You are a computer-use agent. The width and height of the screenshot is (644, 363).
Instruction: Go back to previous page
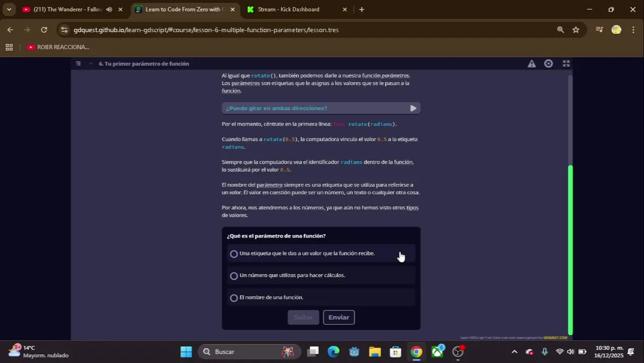click(x=10, y=30)
